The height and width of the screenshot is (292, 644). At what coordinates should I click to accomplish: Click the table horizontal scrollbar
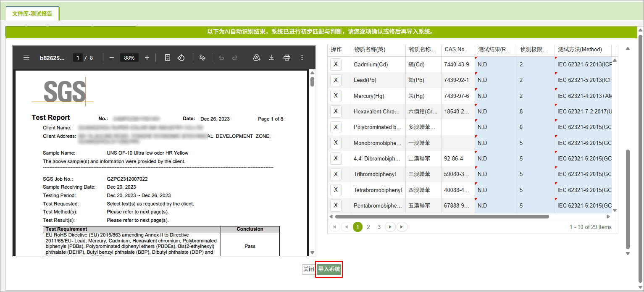442,217
